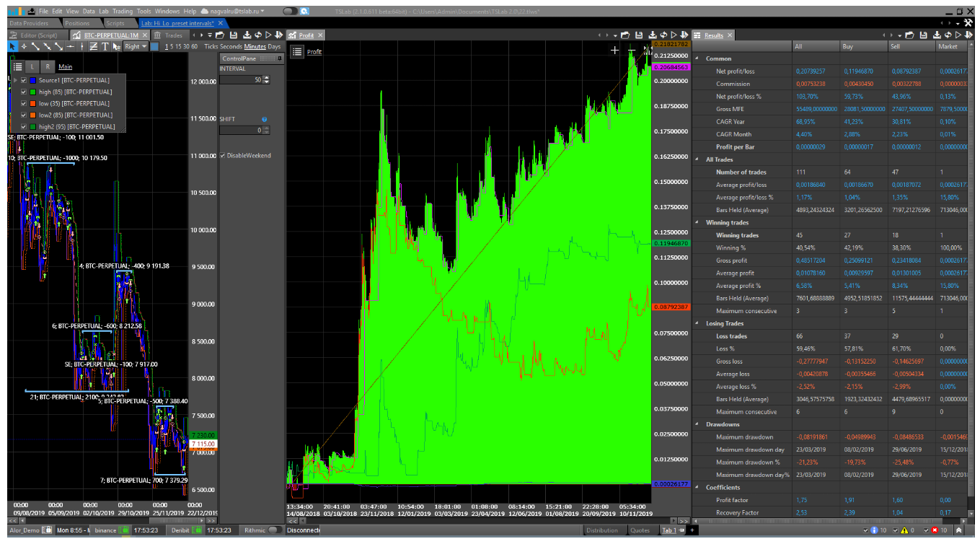Toggle the DisableWeekend checkbox
Image resolution: width=980 pixels, height=544 pixels.
224,156
